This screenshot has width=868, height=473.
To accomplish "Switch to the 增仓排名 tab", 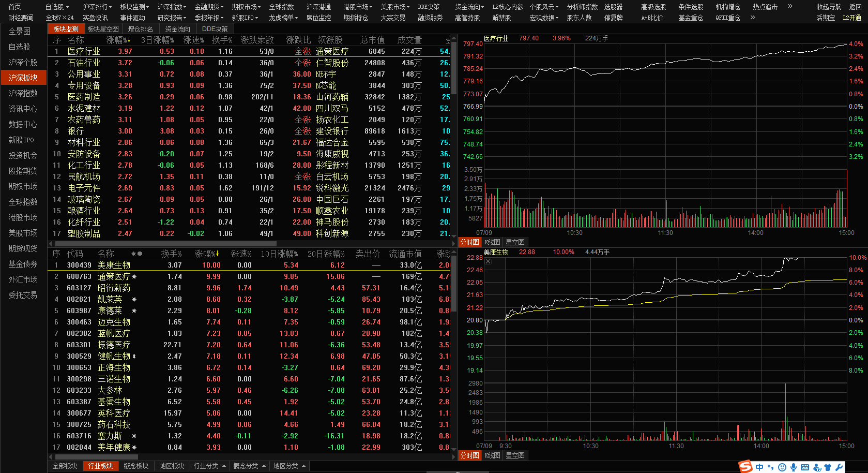I will click(x=141, y=29).
